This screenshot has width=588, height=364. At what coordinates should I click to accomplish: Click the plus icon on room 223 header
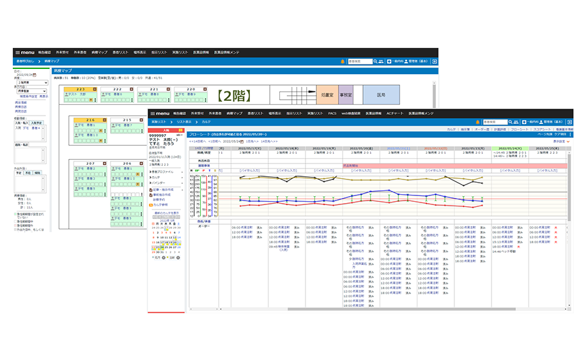96,89
